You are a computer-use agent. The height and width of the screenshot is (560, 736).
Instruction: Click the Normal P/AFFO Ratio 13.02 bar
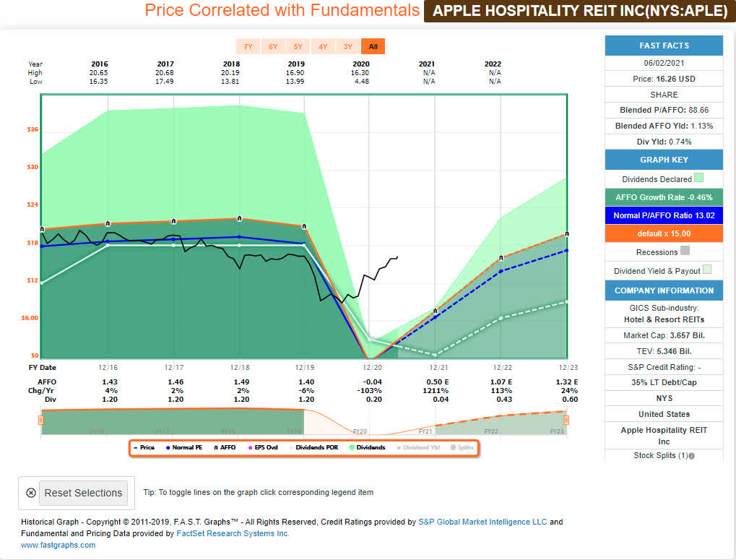click(664, 215)
